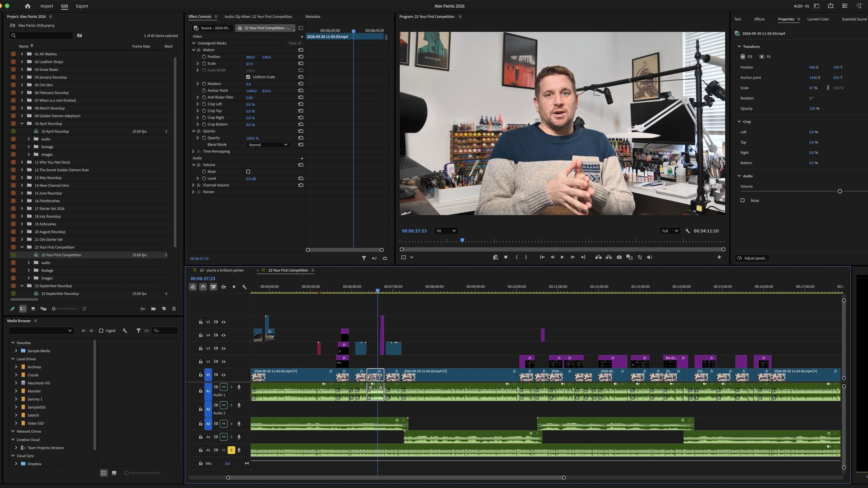
Task: Click the Program monitor settings wrench
Action: [687, 231]
